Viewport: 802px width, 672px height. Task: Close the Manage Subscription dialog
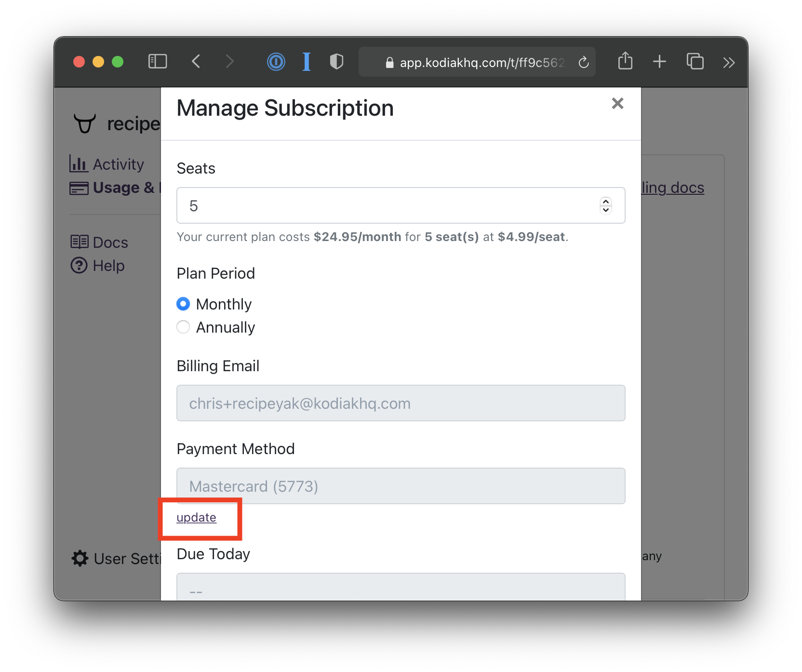(x=617, y=104)
